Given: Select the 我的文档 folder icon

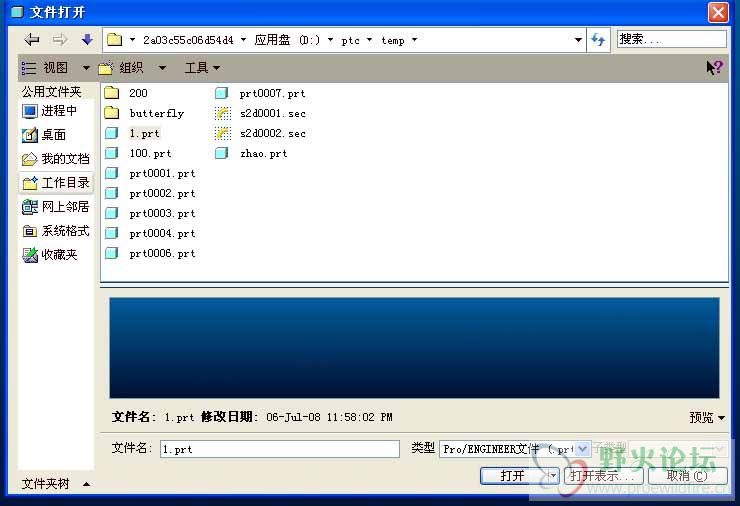Looking at the screenshot, I should click(30, 159).
